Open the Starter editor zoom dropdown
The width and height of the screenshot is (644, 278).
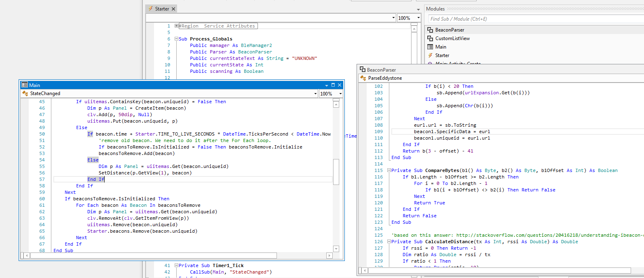pos(418,18)
